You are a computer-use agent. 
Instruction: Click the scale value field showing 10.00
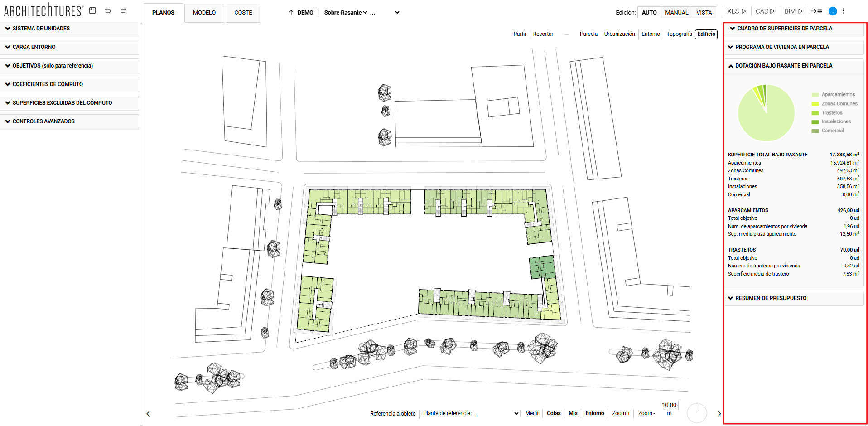(669, 405)
